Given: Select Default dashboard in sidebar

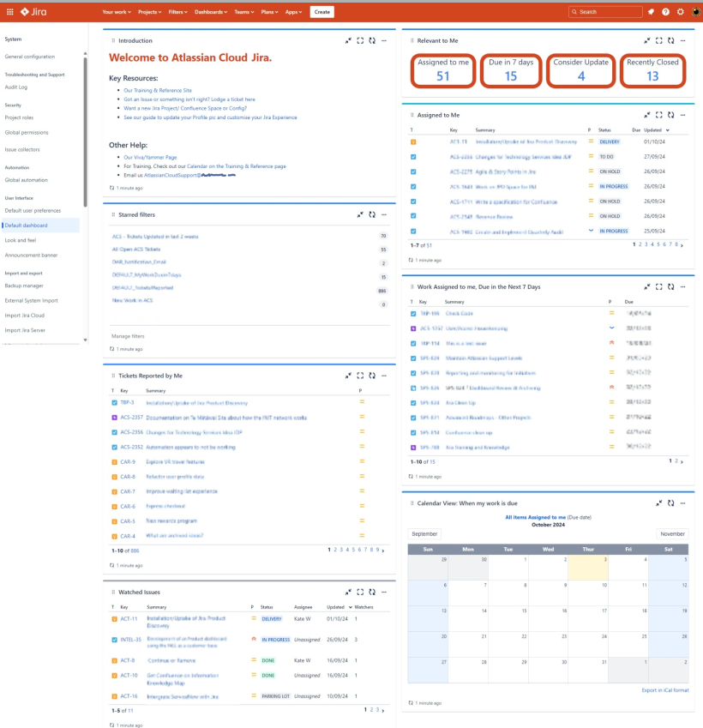Looking at the screenshot, I should (40, 226).
